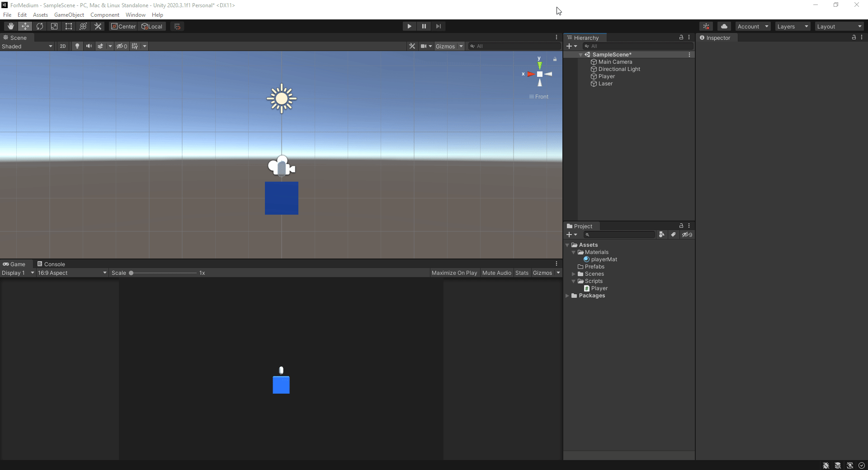Lock the Hierarchy panel
868x470 pixels.
point(681,38)
